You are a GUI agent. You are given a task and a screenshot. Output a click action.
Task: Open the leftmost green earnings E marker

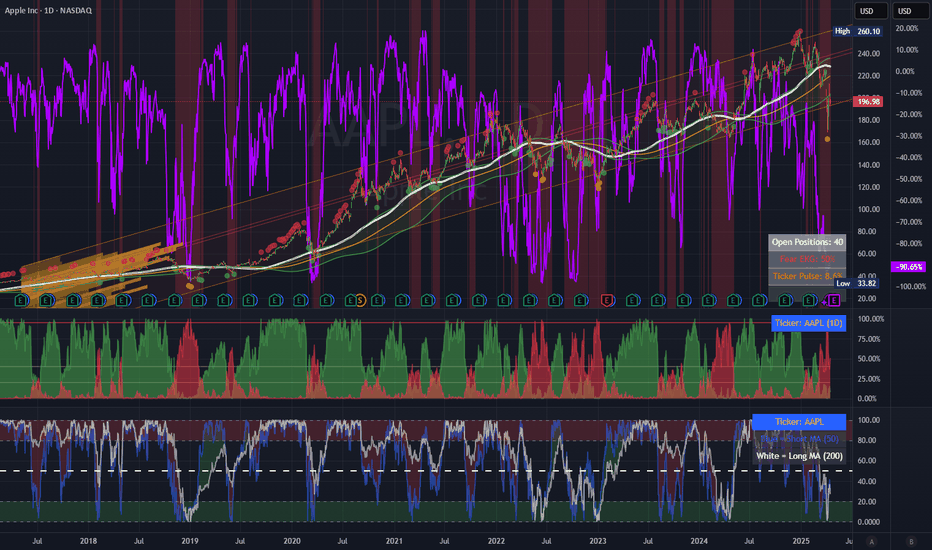pos(21,300)
